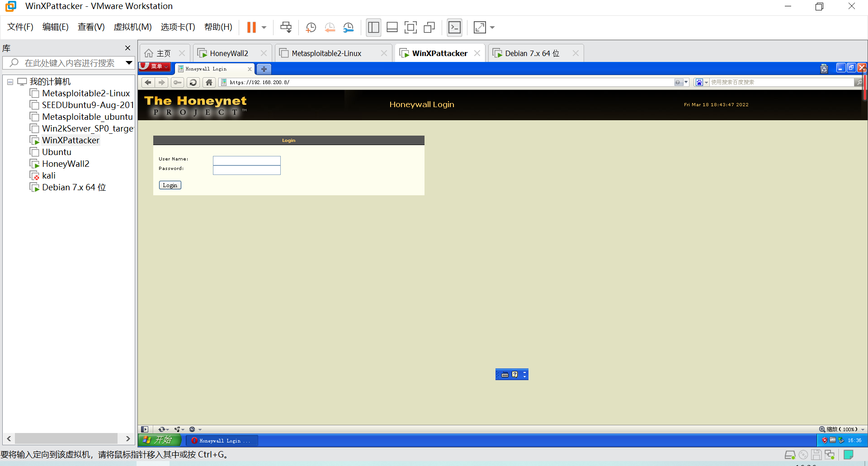The width and height of the screenshot is (868, 466).
Task: Click the address bar showing https://192.168.200.8/
Action: pyautogui.click(x=445, y=82)
